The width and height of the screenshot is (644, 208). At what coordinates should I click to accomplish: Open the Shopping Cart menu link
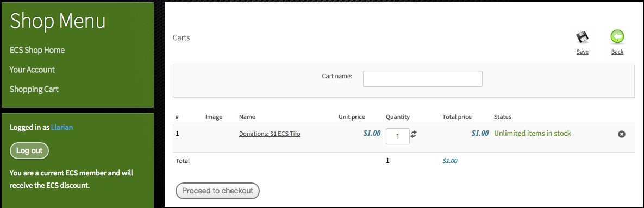click(34, 89)
